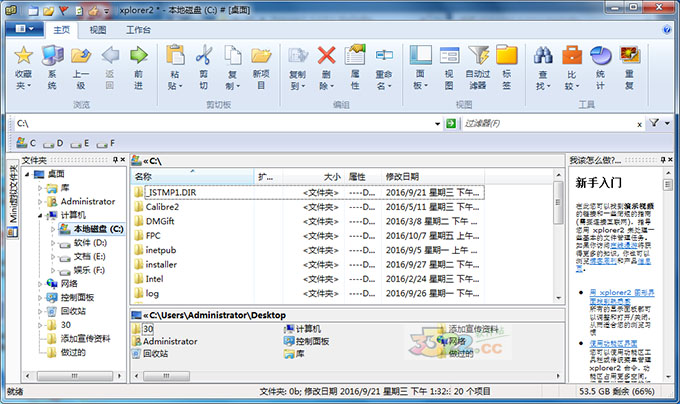Viewport: 680px width, 404px height.
Task: Open the quick access toolbar customize dropdown
Action: 106,11
